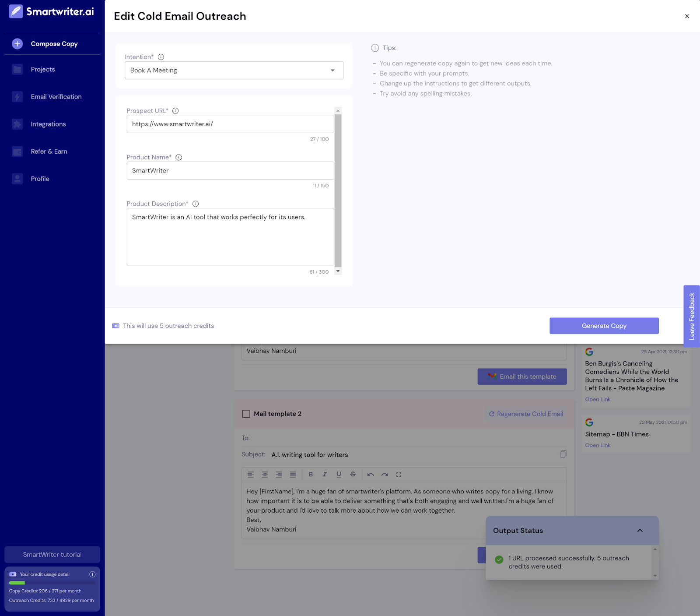Click the credit usage progress bar
The image size is (700, 616).
tap(52, 583)
